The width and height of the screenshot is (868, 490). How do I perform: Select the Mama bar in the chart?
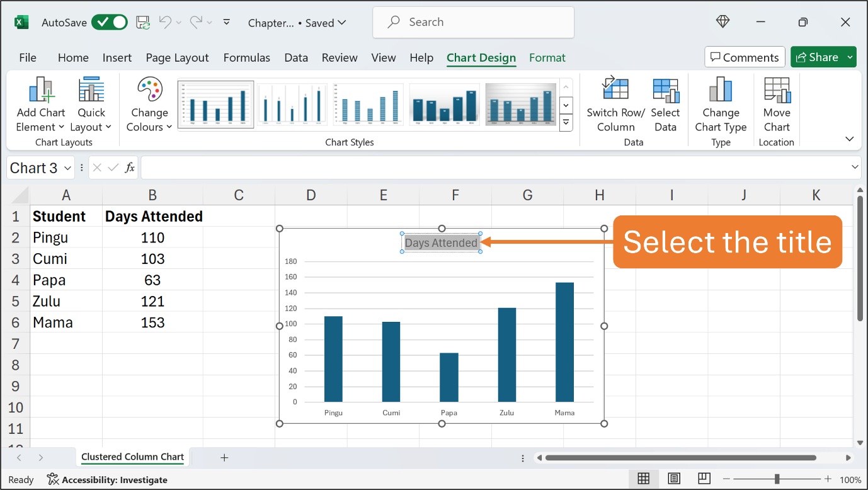click(564, 342)
